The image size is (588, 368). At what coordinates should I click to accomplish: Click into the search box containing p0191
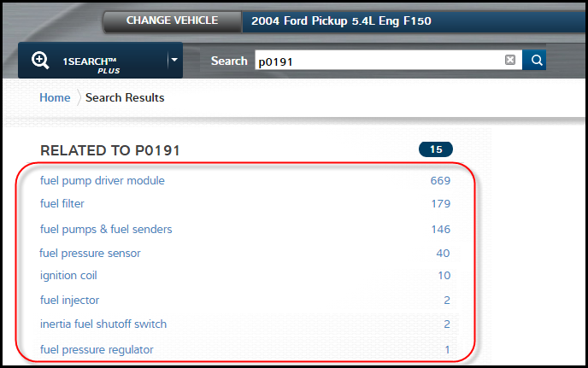tap(376, 61)
